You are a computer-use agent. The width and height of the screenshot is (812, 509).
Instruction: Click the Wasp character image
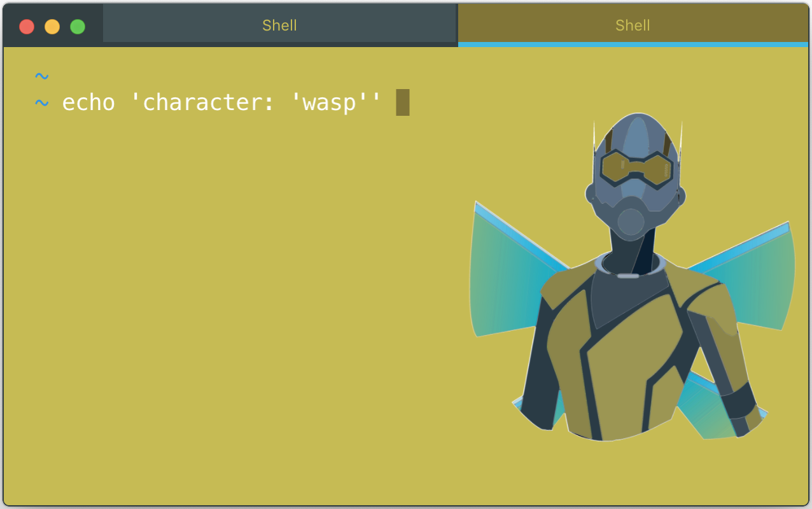633,277
